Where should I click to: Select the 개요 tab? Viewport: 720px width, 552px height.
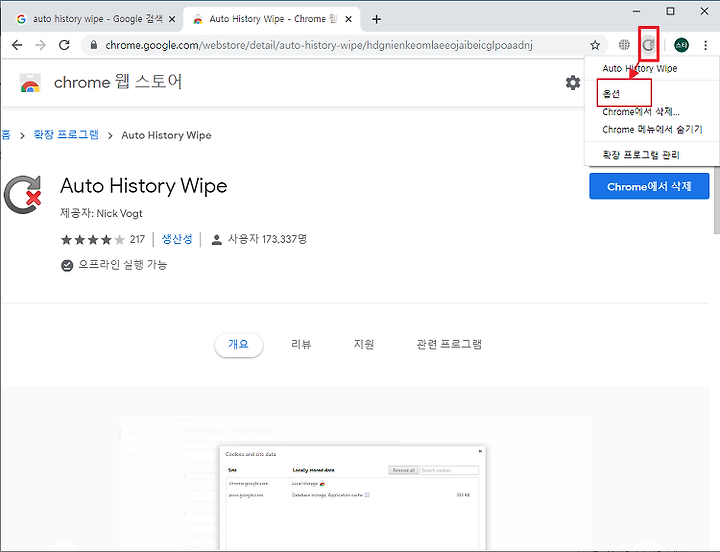(238, 344)
